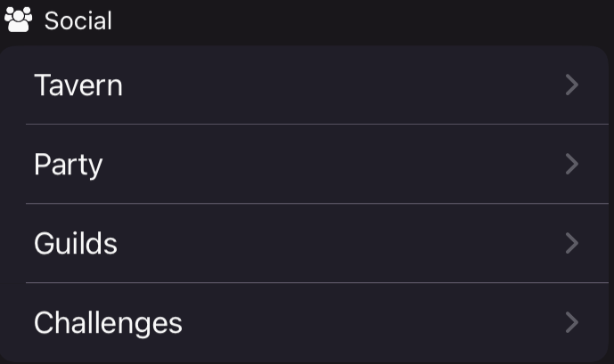Tap the chevron arrow beside Challenges

click(x=572, y=322)
